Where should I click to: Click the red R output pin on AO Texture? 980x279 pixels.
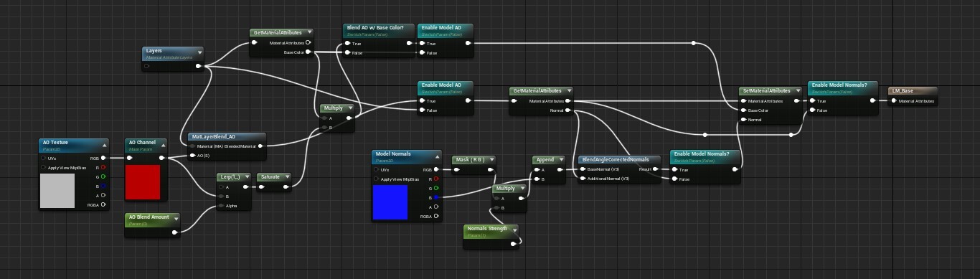point(103,167)
